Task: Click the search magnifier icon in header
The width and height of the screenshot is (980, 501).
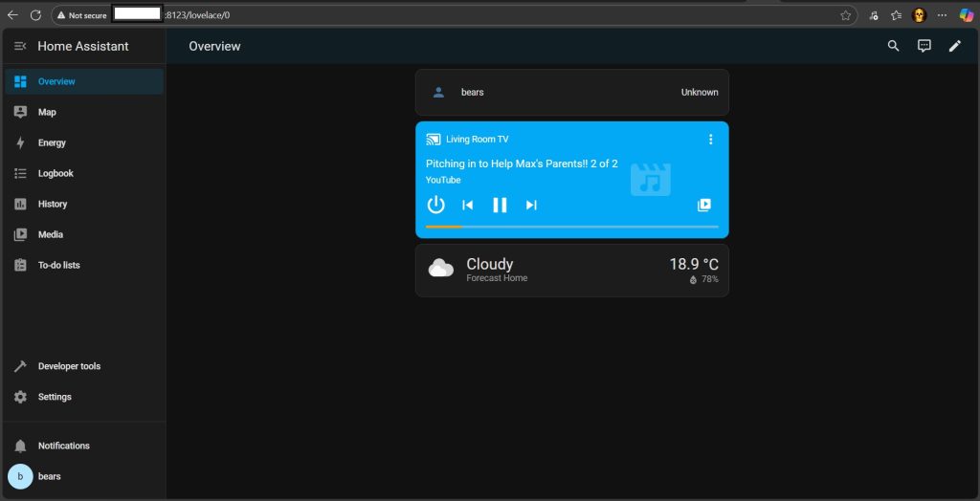Action: click(x=894, y=46)
